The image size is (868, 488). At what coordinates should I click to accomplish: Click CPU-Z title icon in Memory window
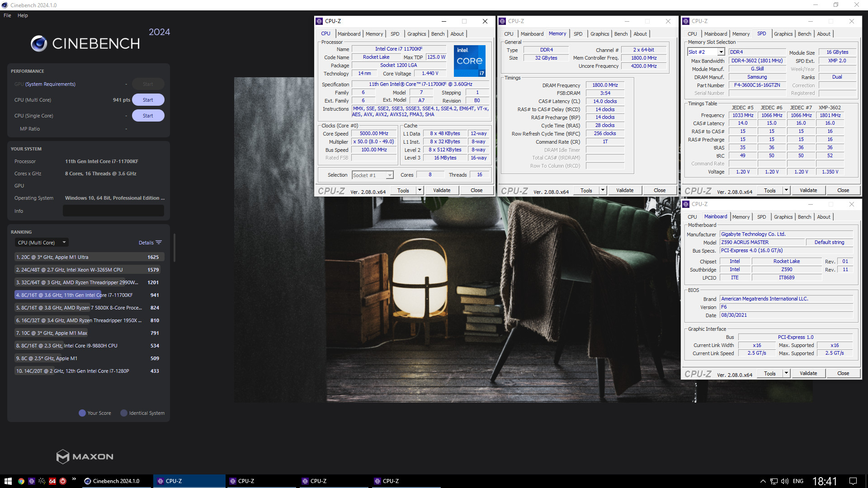(x=502, y=21)
